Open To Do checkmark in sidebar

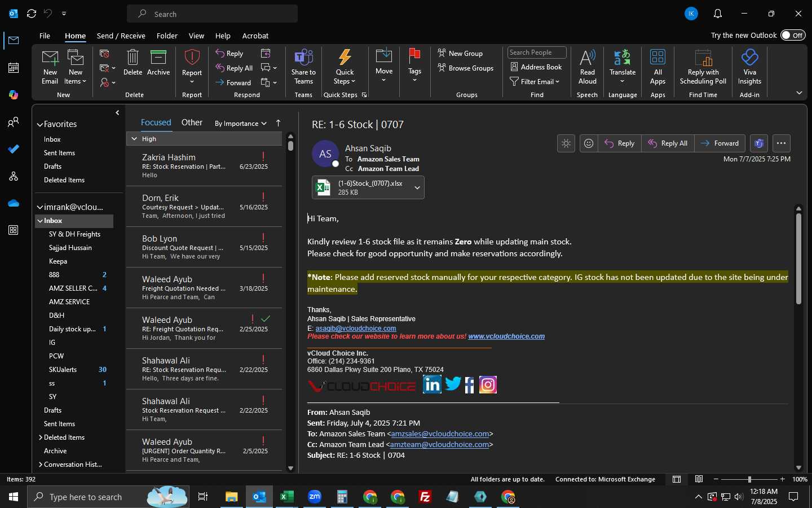pyautogui.click(x=14, y=149)
